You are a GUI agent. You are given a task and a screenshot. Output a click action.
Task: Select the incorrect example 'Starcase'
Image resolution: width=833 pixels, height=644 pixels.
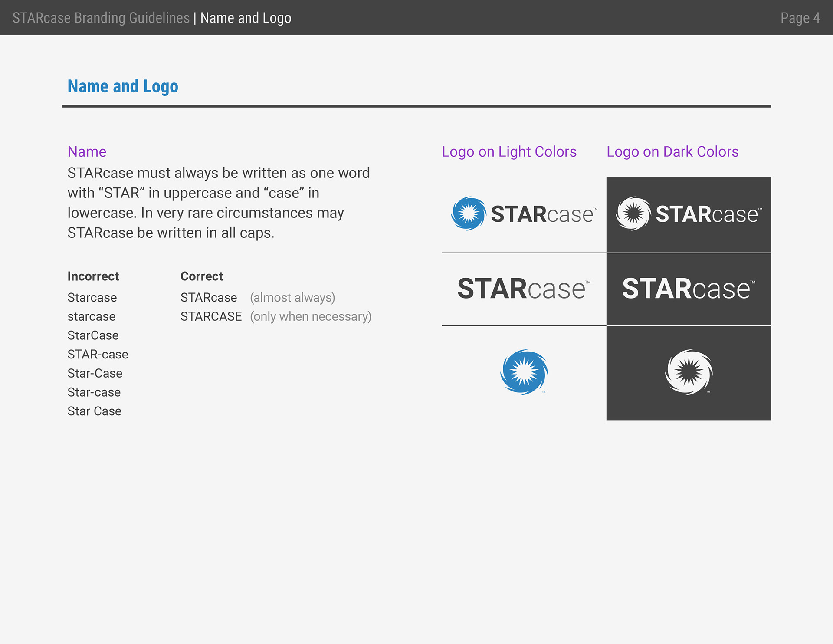[x=92, y=297]
